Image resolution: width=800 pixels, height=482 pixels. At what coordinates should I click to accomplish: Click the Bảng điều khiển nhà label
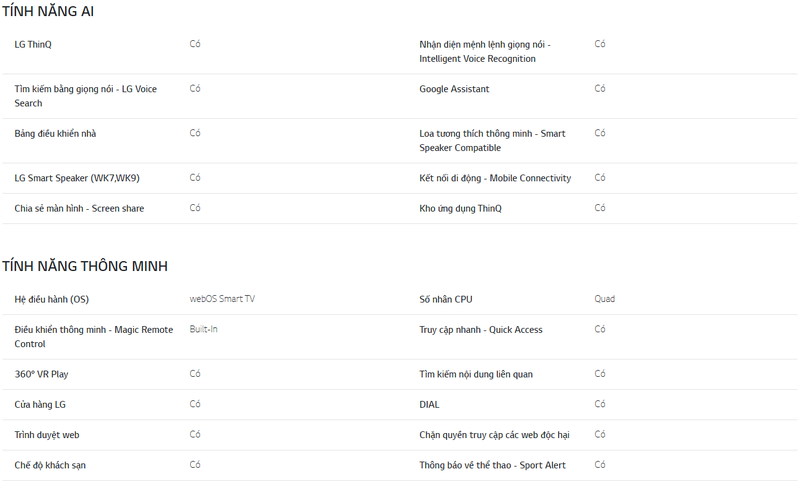point(55,134)
